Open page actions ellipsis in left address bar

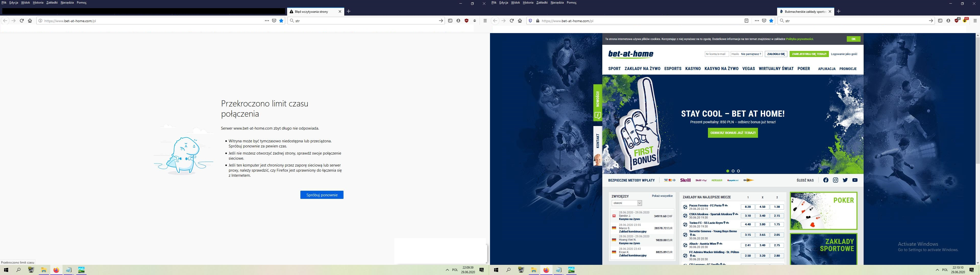tap(267, 21)
